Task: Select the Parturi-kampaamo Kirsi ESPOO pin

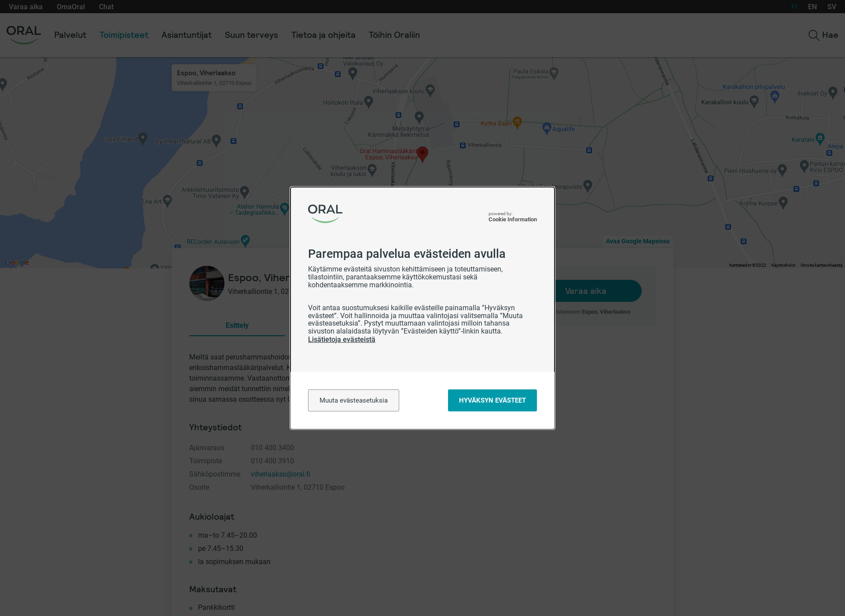Action: coord(804,166)
